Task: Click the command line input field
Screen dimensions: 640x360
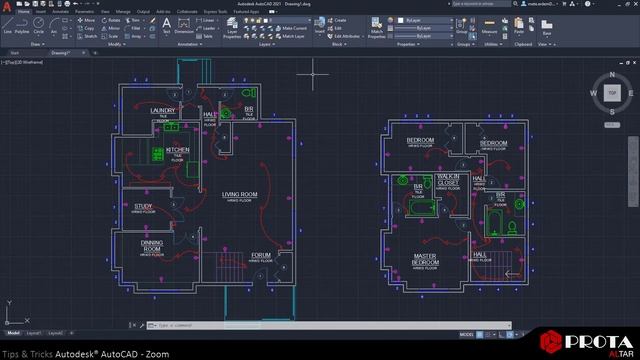Action: pyautogui.click(x=329, y=325)
